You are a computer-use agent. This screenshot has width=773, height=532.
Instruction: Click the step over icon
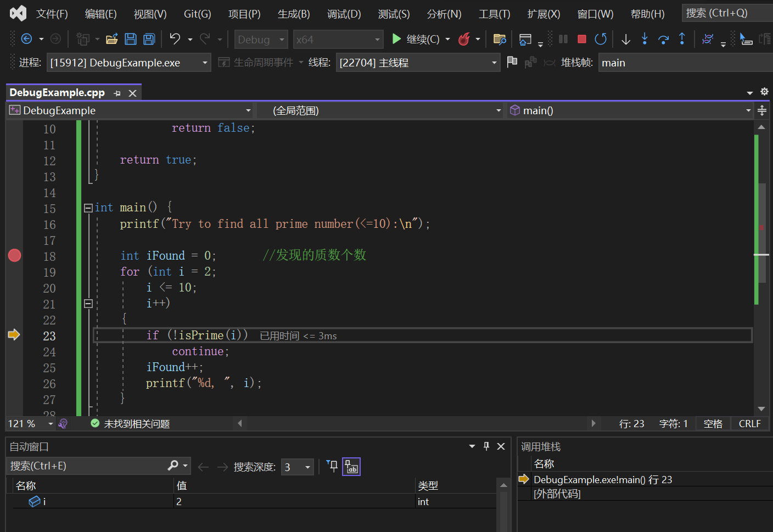[663, 39]
